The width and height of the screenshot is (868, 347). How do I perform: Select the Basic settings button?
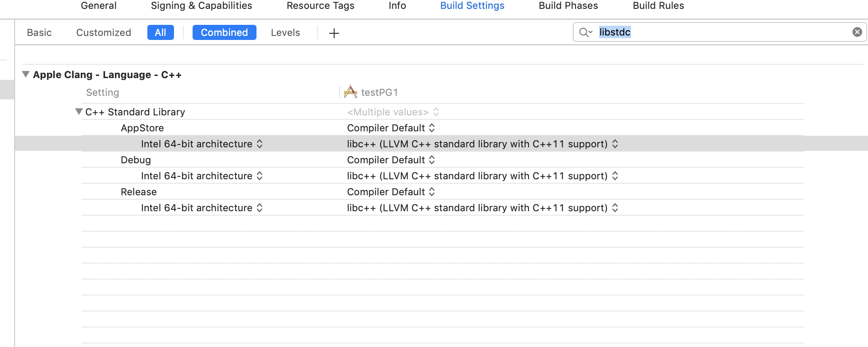(39, 32)
